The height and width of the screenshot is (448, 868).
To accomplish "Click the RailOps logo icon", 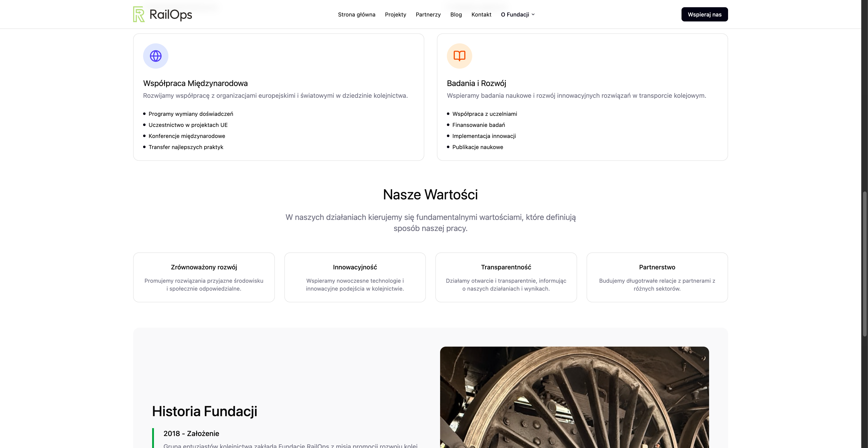I will pos(139,14).
